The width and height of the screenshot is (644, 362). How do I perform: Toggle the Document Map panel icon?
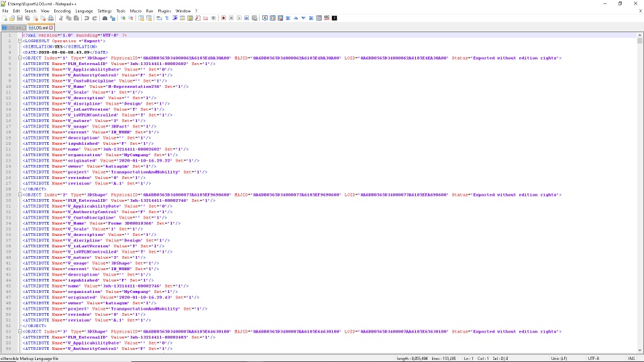click(190, 18)
